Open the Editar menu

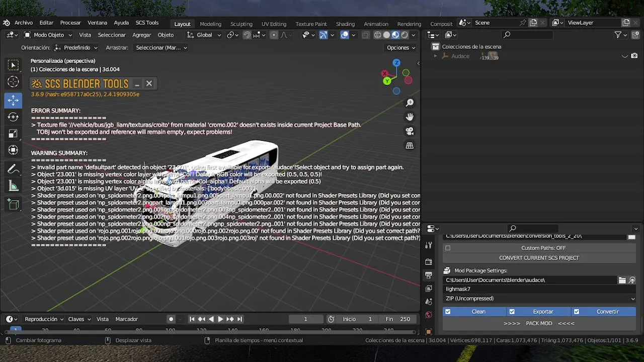click(x=46, y=23)
